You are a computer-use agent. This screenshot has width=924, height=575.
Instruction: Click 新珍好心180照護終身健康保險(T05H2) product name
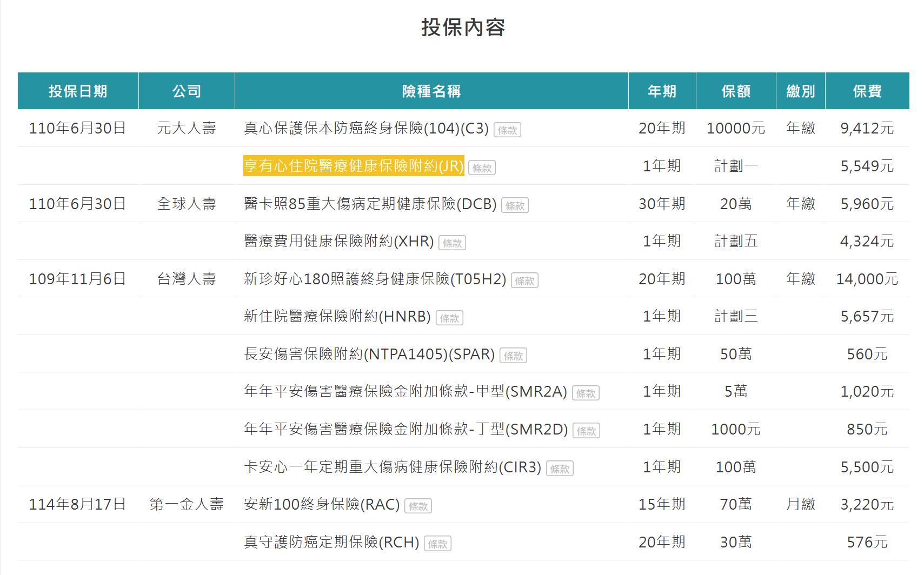(x=375, y=279)
